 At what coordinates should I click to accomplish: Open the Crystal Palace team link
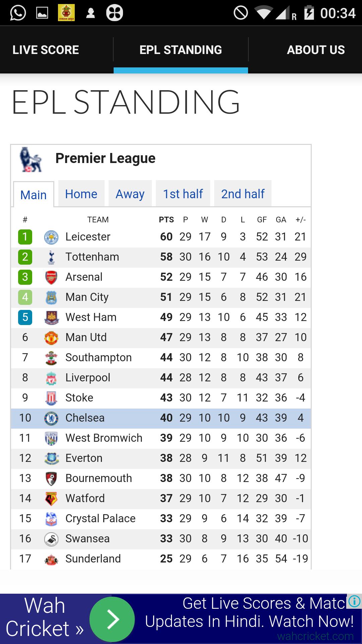100,519
